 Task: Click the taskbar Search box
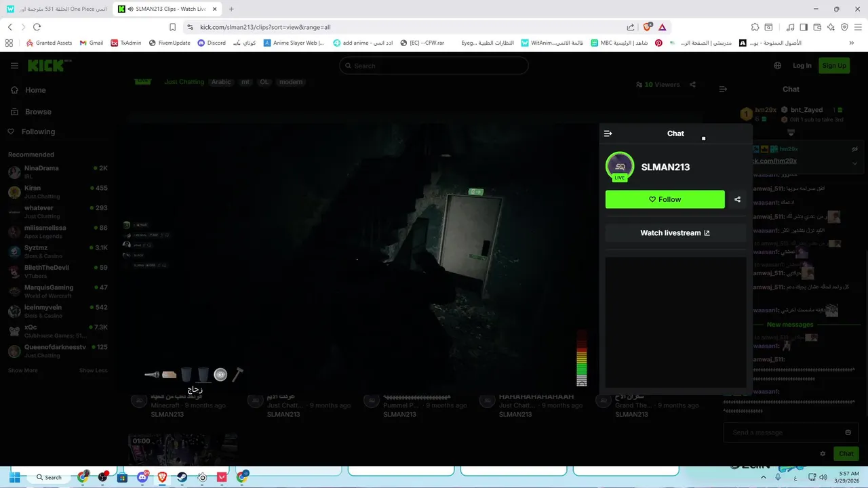(49, 477)
